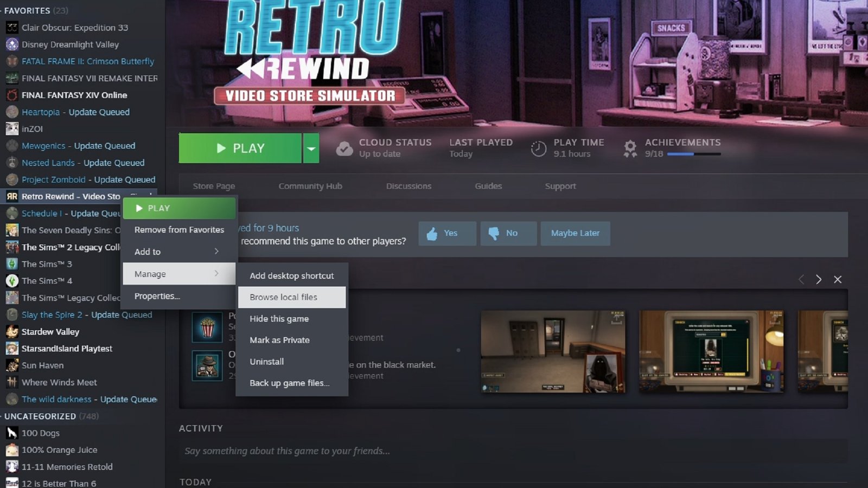Select Remove from Favorites

click(x=179, y=230)
